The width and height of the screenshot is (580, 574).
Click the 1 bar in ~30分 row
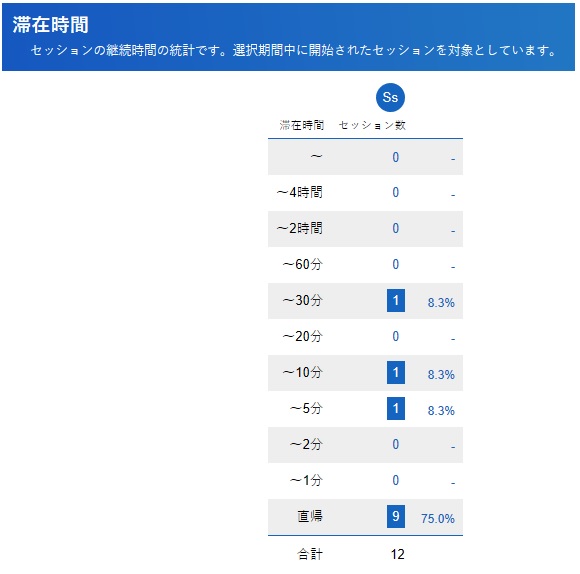coord(396,300)
